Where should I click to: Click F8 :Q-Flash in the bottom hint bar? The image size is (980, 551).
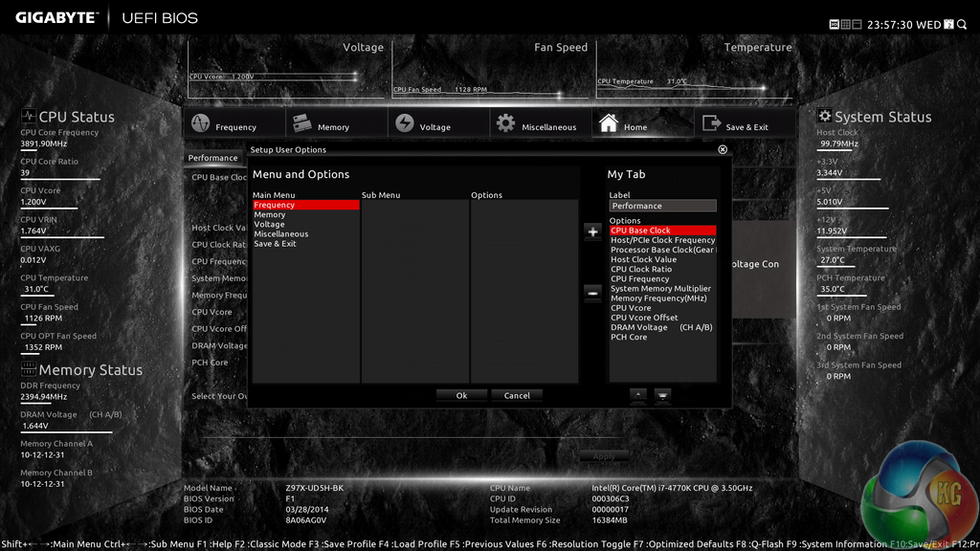click(x=758, y=544)
